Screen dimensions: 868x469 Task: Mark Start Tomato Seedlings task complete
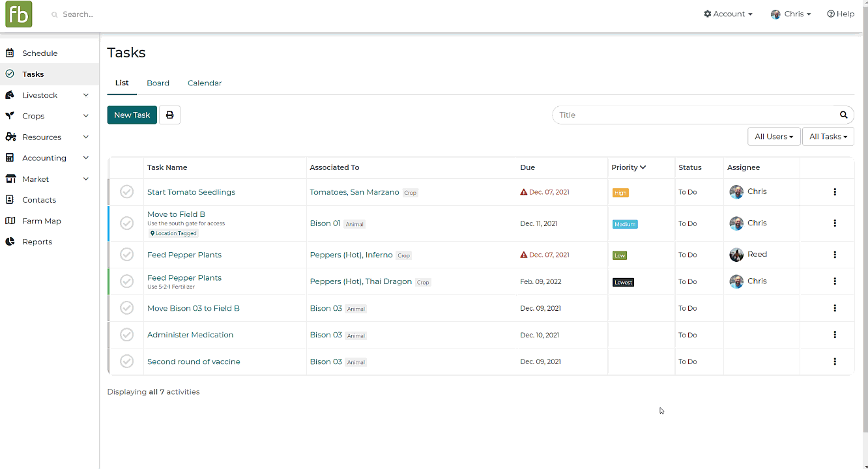126,192
